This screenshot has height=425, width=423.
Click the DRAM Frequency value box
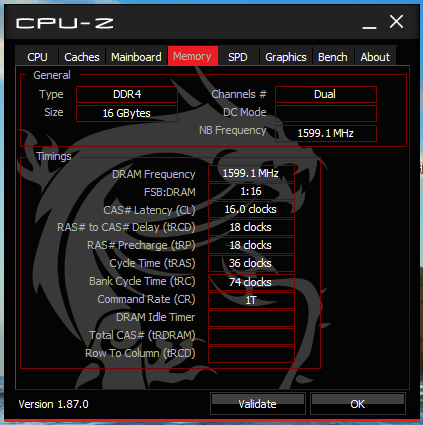pos(251,173)
